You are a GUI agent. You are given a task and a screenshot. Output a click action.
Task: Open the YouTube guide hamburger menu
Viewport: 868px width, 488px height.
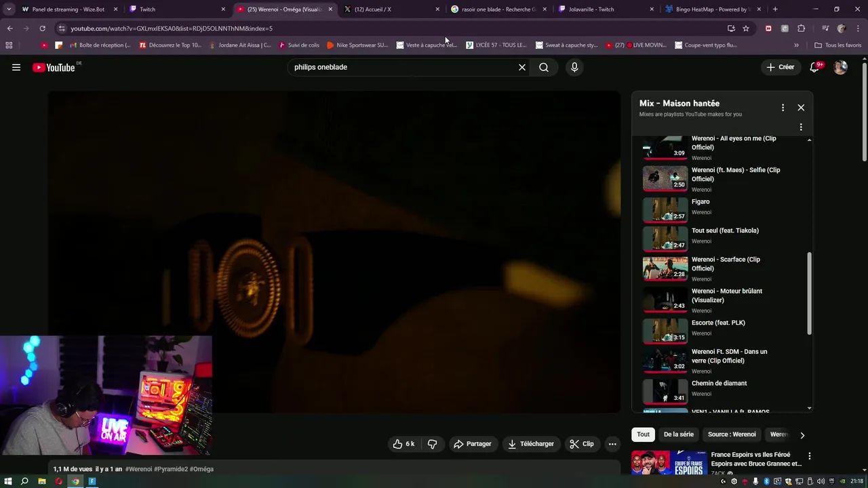16,67
